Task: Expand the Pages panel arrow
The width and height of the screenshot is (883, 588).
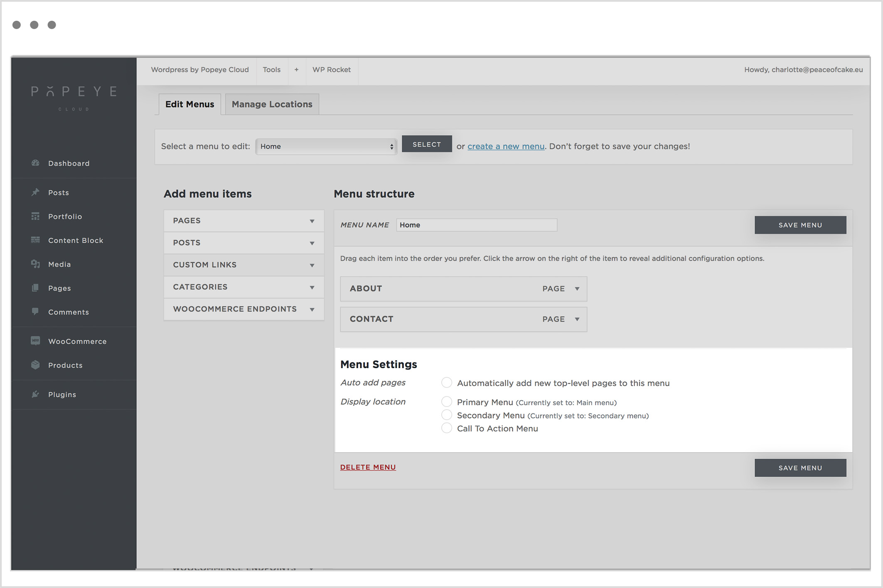Action: 312,221
